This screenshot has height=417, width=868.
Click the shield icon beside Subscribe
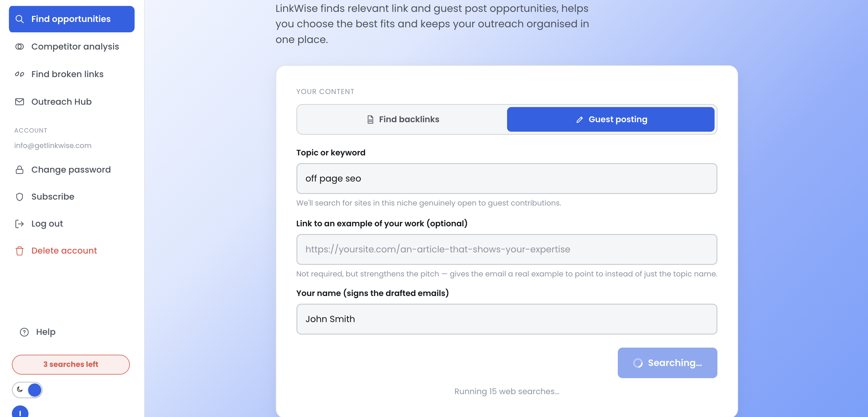coord(20,197)
